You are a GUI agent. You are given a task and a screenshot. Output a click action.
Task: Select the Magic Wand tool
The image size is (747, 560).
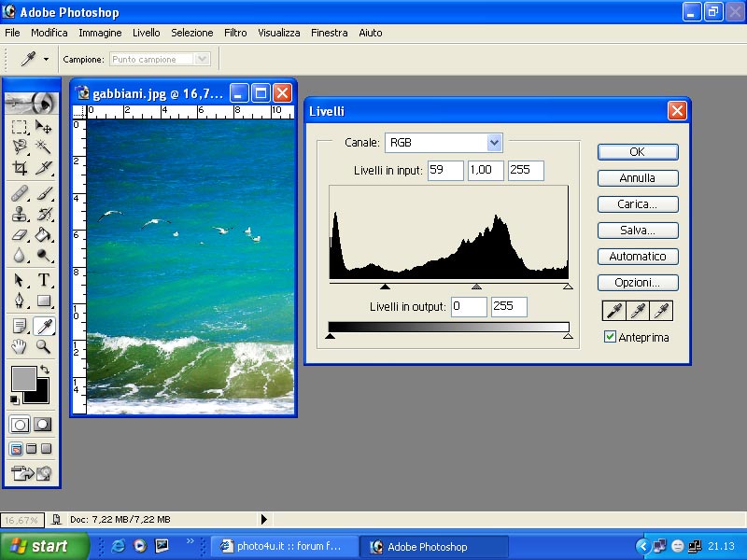pos(43,147)
